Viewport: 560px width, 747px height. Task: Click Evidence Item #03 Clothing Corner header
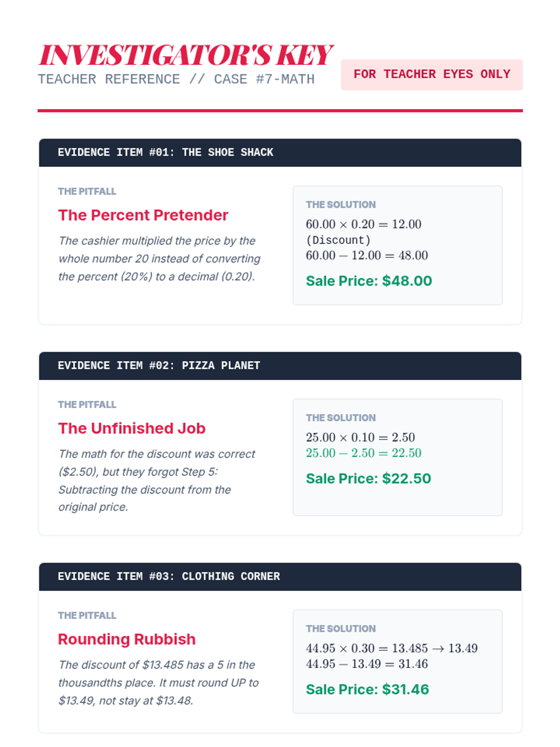tap(280, 577)
